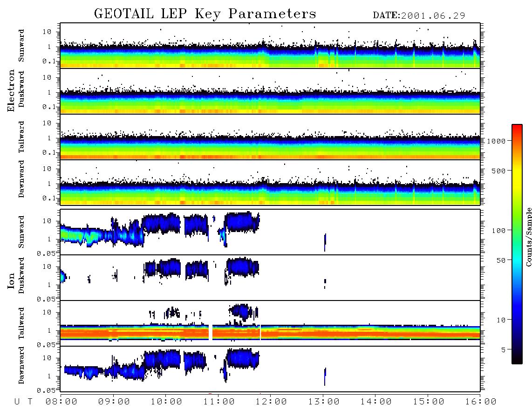Screen dimensions: 532x410
Task: Click the 'U T' time axis label
Action: click(23, 402)
